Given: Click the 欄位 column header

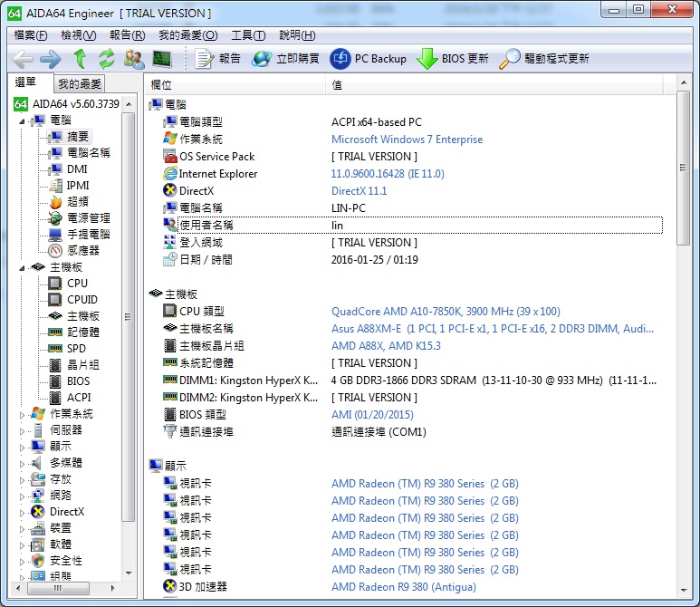Looking at the screenshot, I should (x=235, y=84).
